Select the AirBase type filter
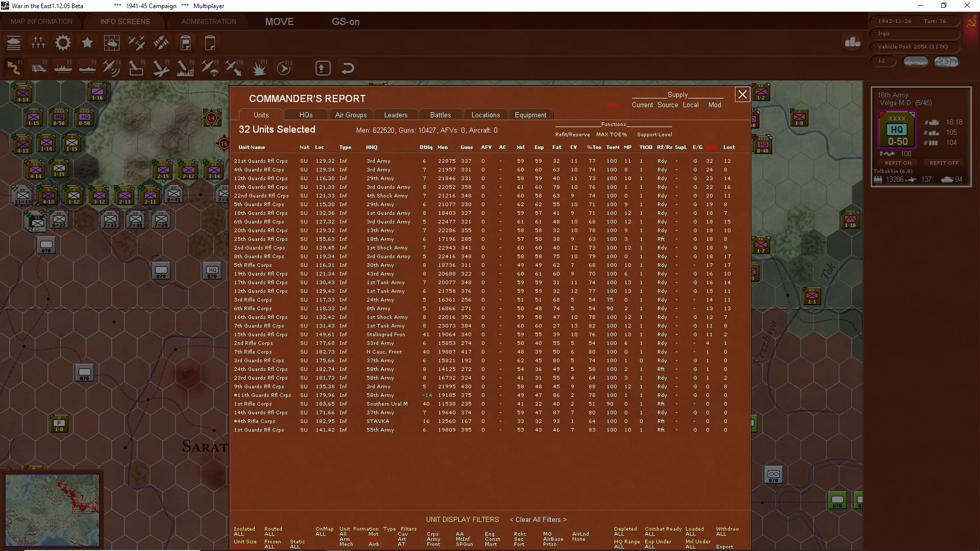The height and width of the screenshot is (551, 980). coord(553,539)
